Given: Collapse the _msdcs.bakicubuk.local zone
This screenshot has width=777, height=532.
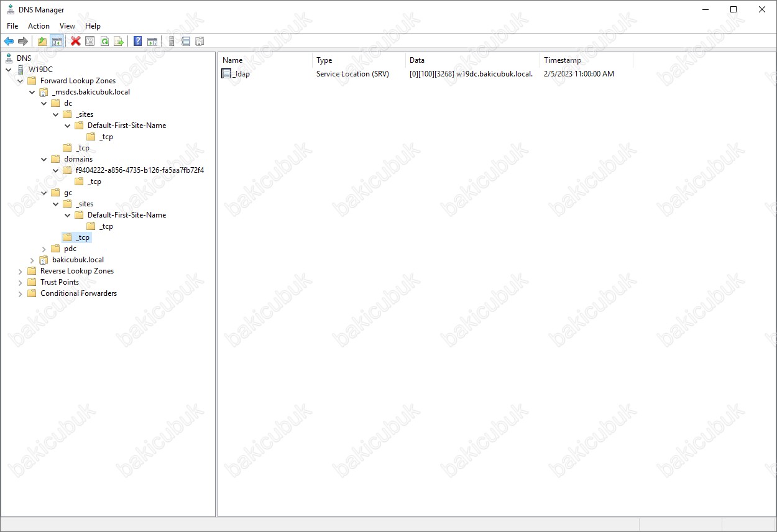Looking at the screenshot, I should coord(32,92).
